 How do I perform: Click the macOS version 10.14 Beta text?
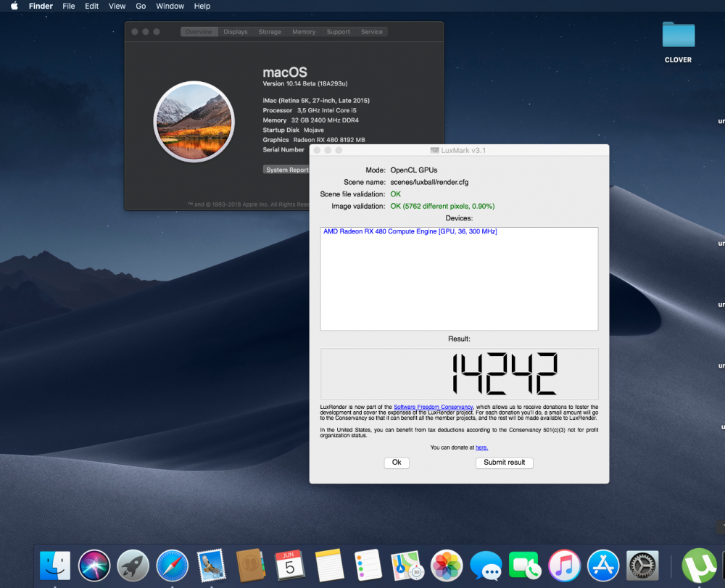click(305, 83)
